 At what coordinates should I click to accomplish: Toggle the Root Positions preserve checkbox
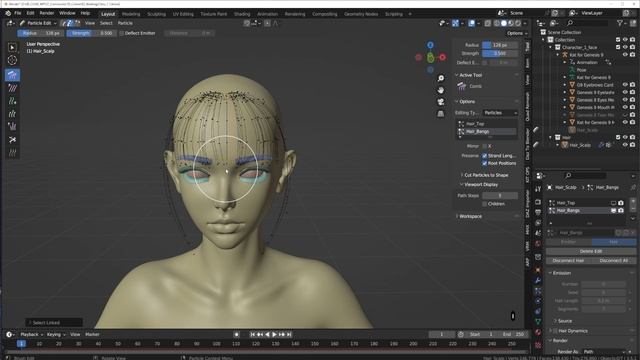[484, 163]
